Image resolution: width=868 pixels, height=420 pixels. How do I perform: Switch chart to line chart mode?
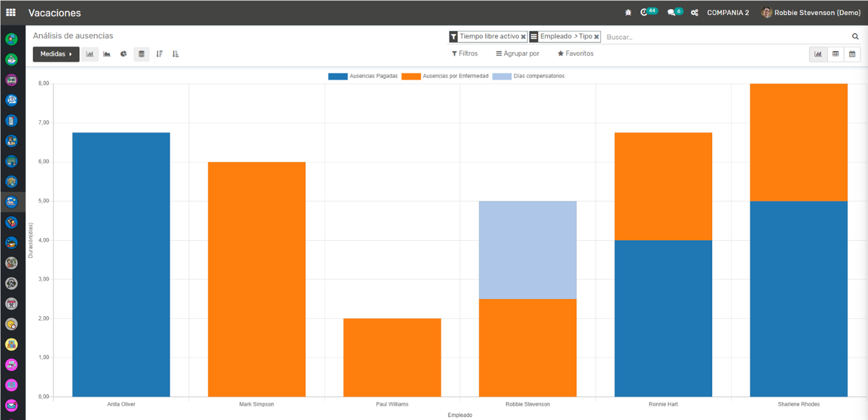[x=107, y=54]
